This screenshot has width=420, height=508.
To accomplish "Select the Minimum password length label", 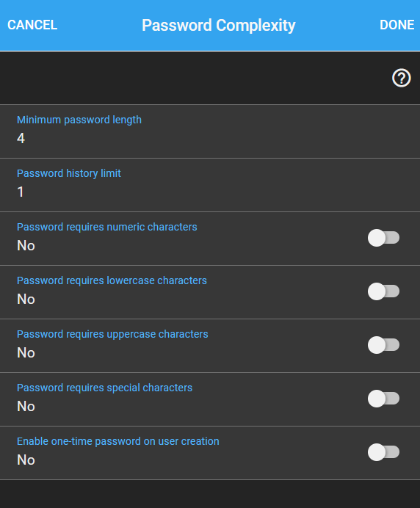I will point(79,120).
